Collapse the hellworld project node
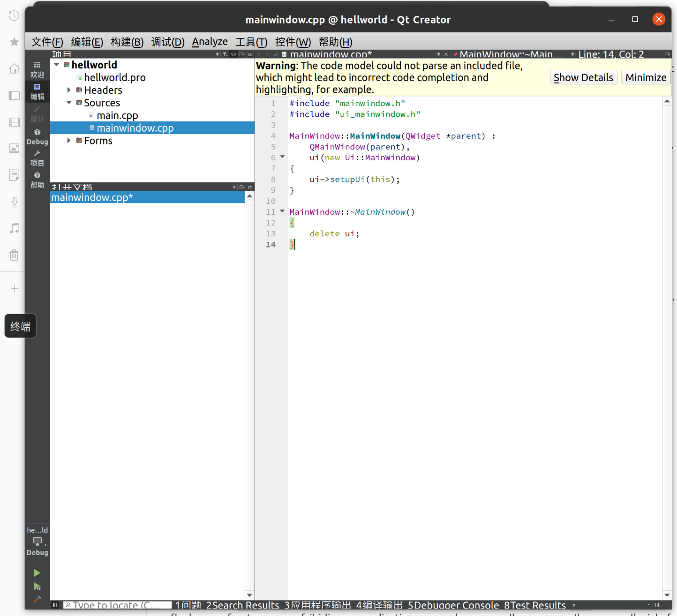The width and height of the screenshot is (677, 616). pos(57,65)
